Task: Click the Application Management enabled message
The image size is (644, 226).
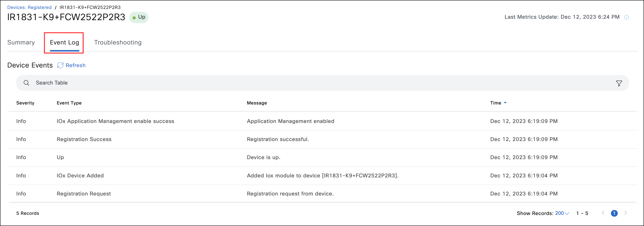Action: [290, 121]
